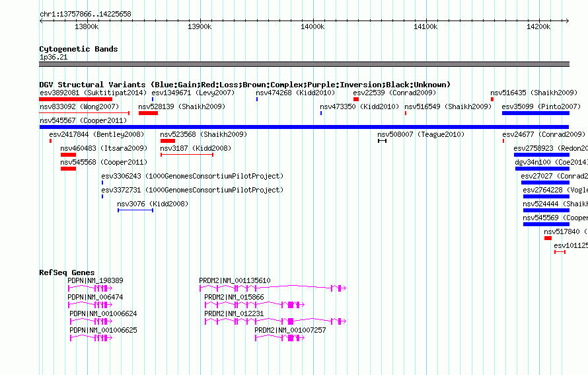Select the red nsv3187 loss interval bar

187,155
